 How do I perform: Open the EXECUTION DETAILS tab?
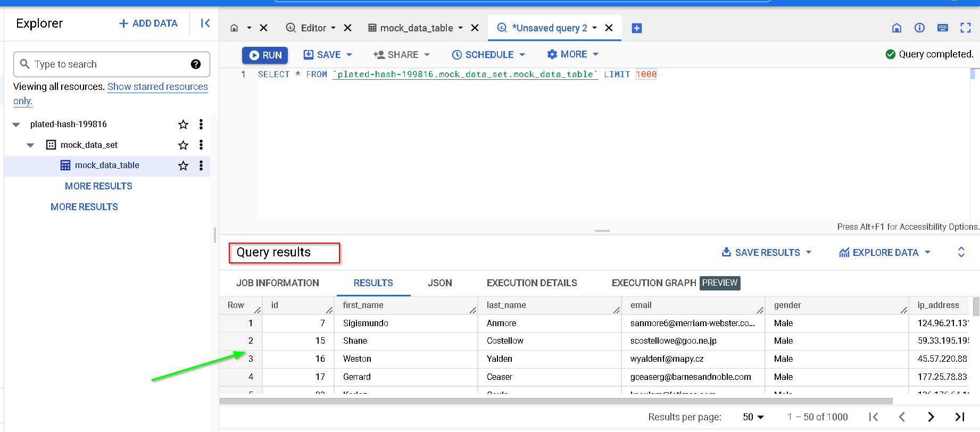click(532, 283)
